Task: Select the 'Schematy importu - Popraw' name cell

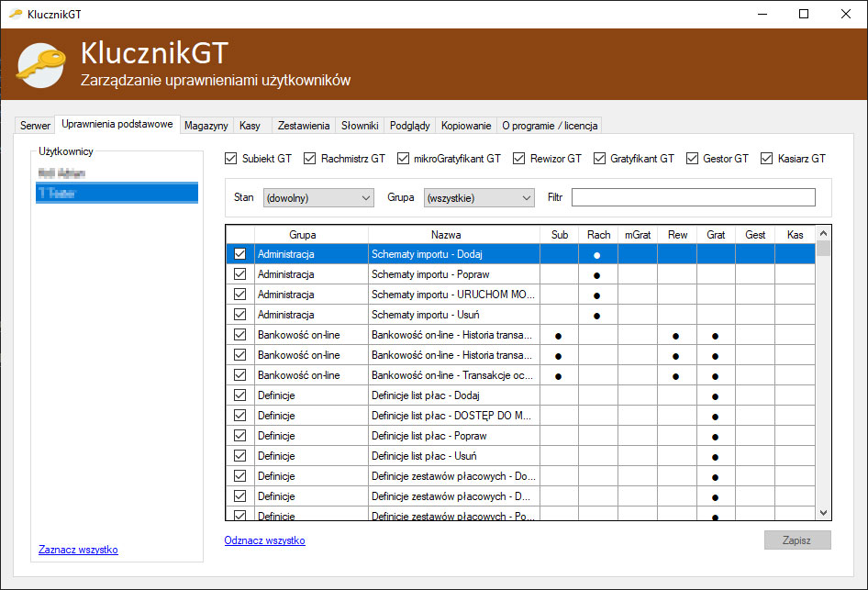Action: coord(454,274)
